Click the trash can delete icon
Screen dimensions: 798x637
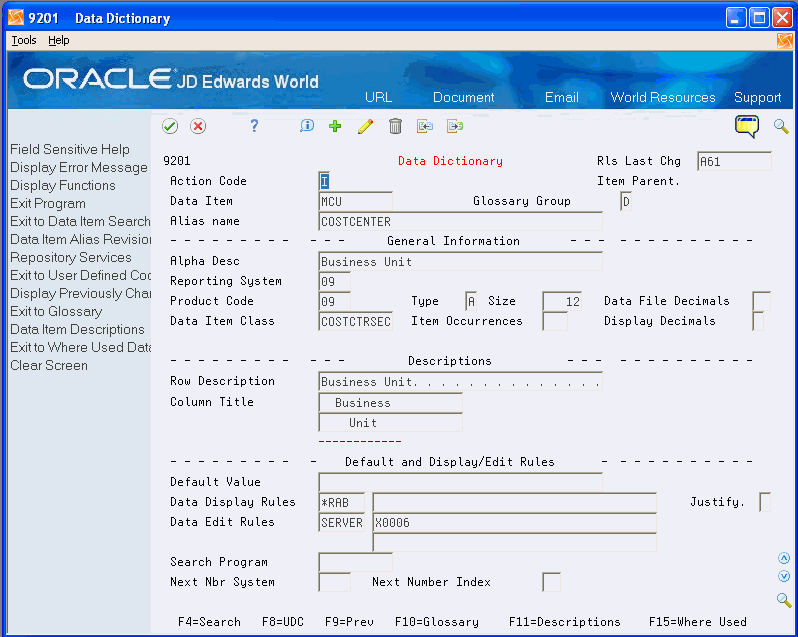395,126
